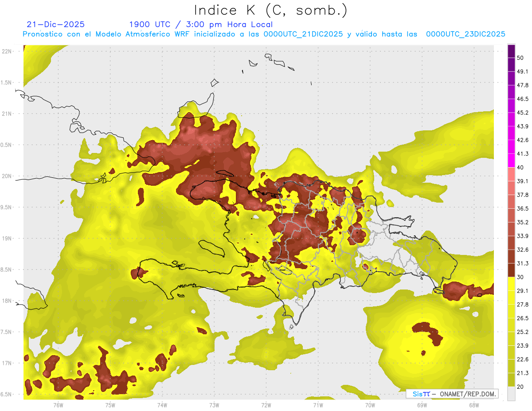Click the "69W" longitude label

[x=422, y=405]
